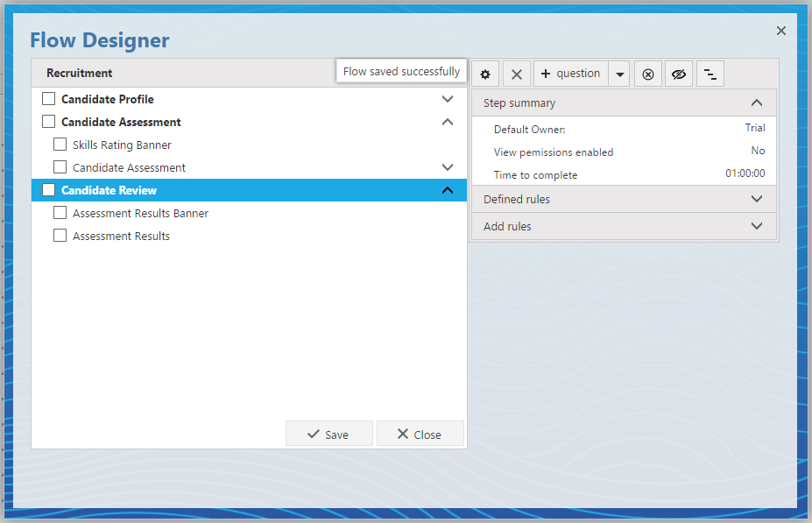This screenshot has height=523, width=812.
Task: Expand the nested Candidate Assessment chevron
Action: click(448, 167)
